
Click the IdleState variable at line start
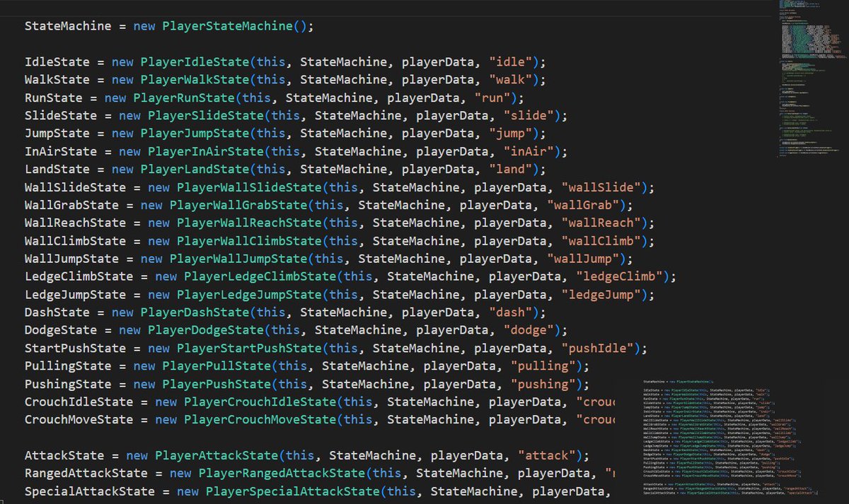tap(57, 61)
